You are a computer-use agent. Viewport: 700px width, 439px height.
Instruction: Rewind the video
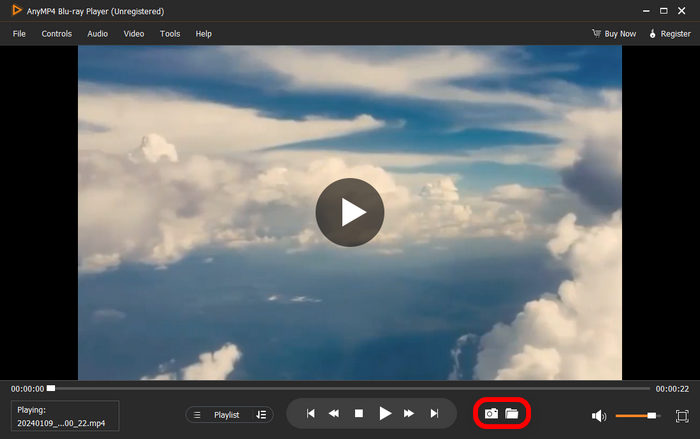[x=334, y=413]
